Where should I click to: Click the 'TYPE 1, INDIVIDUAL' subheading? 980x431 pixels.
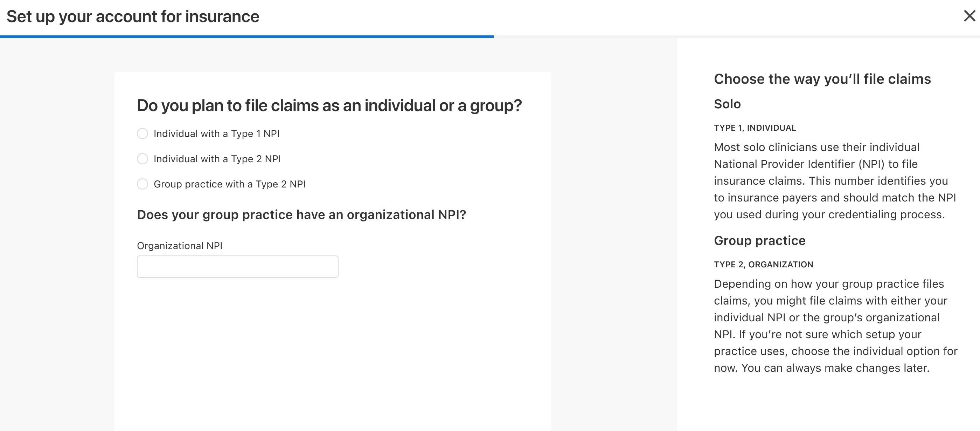click(755, 128)
